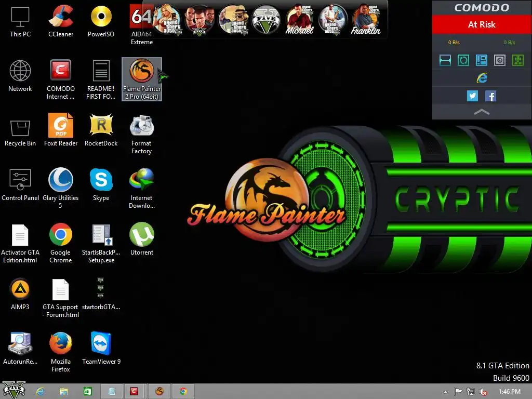Viewport: 532px width, 399px height.
Task: Show hidden system tray icons
Action: tap(445, 392)
